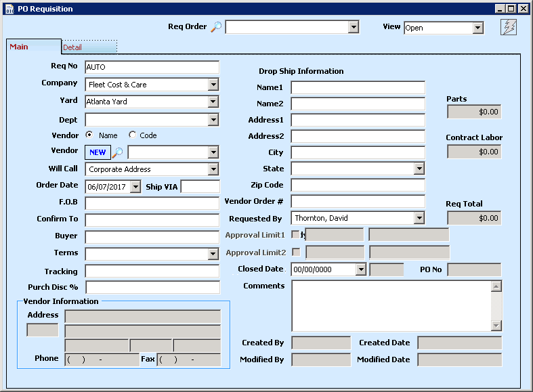Click the Vendor Fax field
Image resolution: width=533 pixels, height=392 pixels.
tap(189, 360)
